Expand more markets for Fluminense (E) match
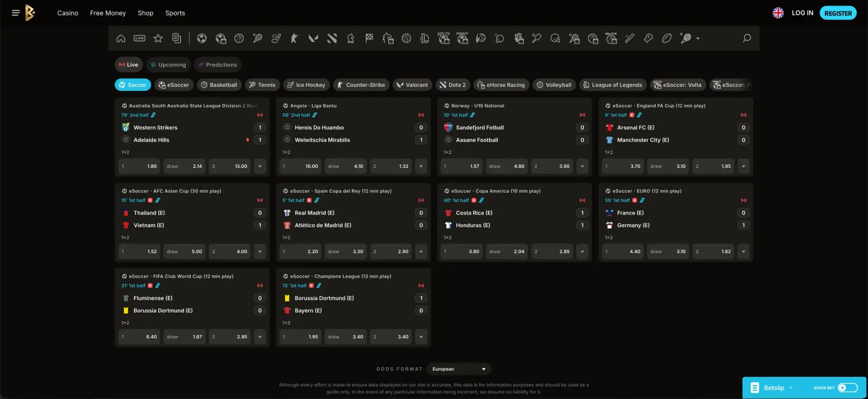 [260, 337]
